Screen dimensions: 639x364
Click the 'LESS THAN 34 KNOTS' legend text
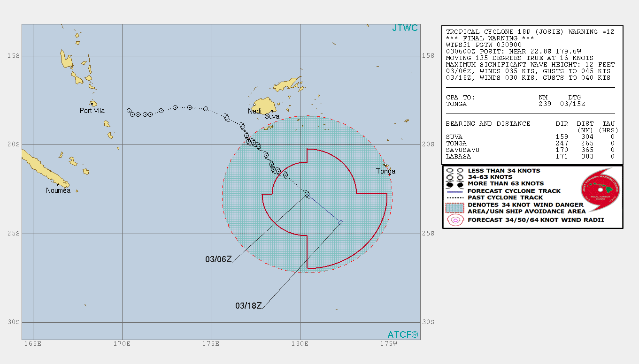point(504,171)
